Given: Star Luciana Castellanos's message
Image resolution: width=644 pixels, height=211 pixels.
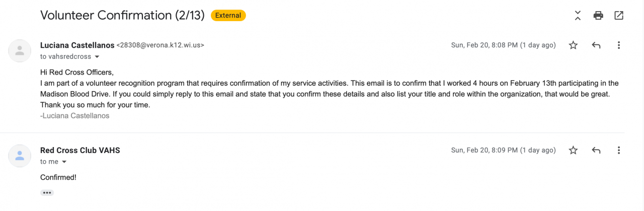Looking at the screenshot, I should [x=573, y=45].
